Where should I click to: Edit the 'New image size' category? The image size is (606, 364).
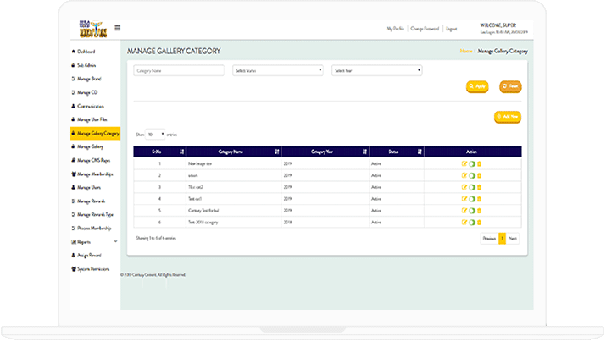tap(464, 163)
